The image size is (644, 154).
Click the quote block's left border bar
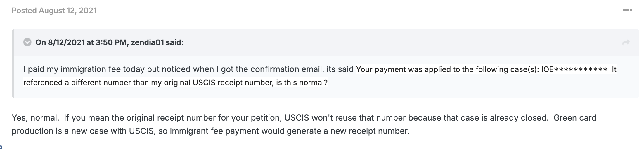[13, 64]
